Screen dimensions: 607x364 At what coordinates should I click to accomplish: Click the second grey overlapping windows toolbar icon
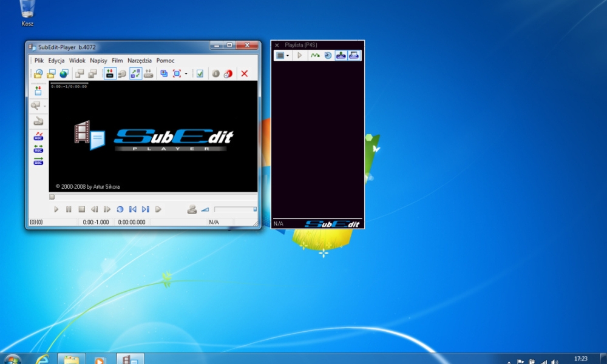[x=92, y=73]
